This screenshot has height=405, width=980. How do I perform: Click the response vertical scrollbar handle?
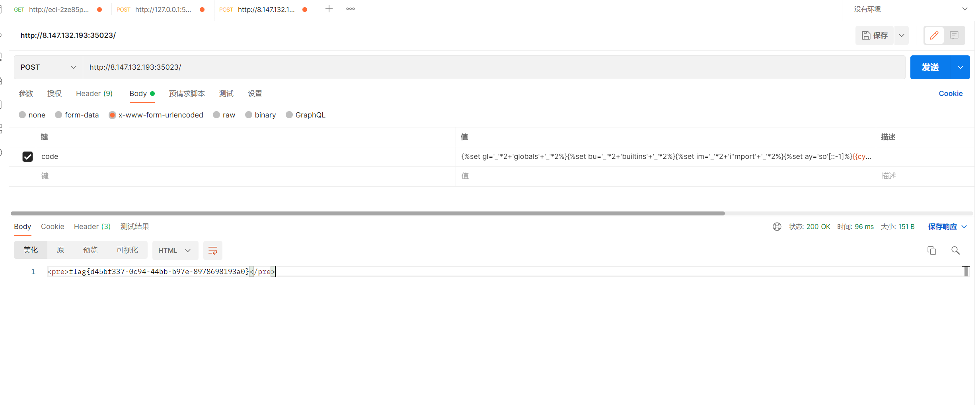click(966, 271)
